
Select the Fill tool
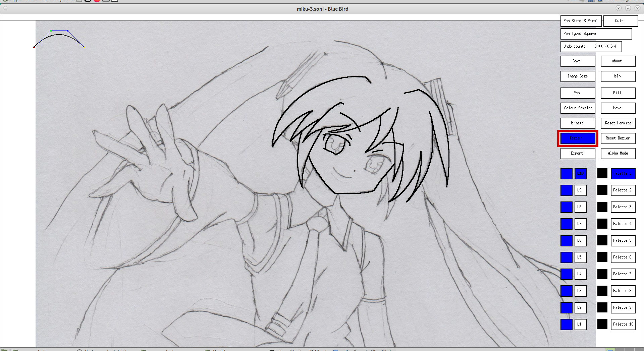(x=618, y=93)
